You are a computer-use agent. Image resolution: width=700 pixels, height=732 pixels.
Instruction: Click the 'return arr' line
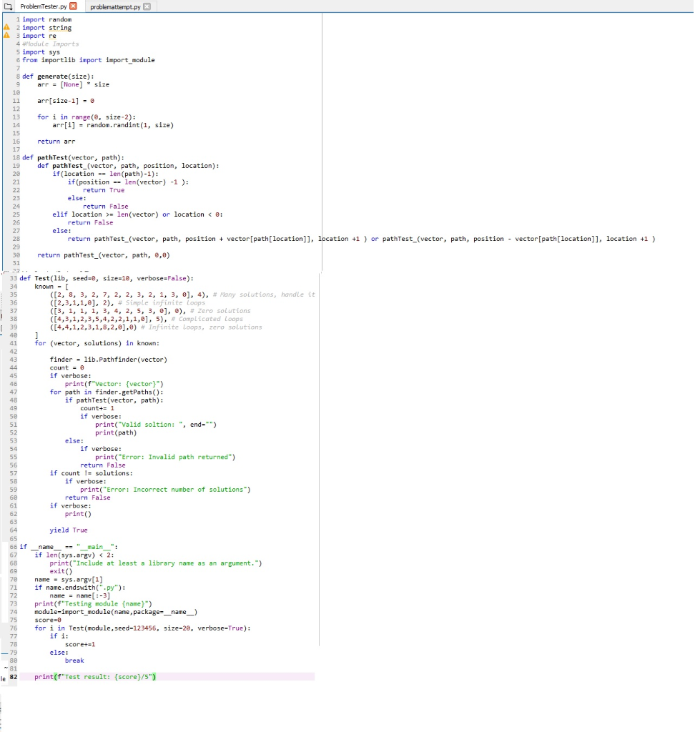56,142
